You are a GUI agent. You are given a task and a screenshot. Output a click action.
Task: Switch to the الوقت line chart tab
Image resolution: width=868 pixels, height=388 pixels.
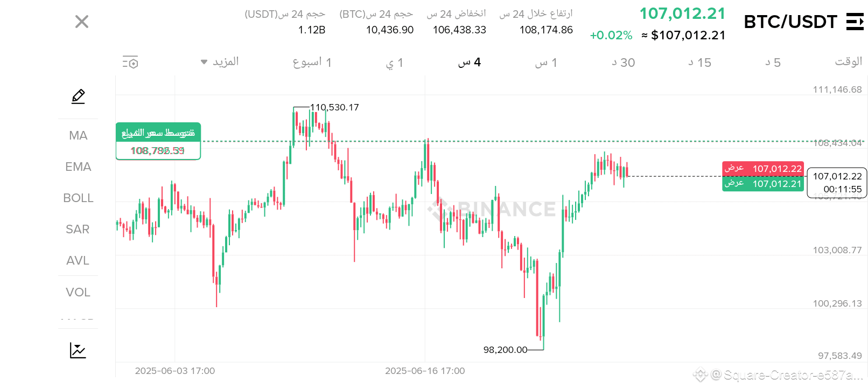848,62
